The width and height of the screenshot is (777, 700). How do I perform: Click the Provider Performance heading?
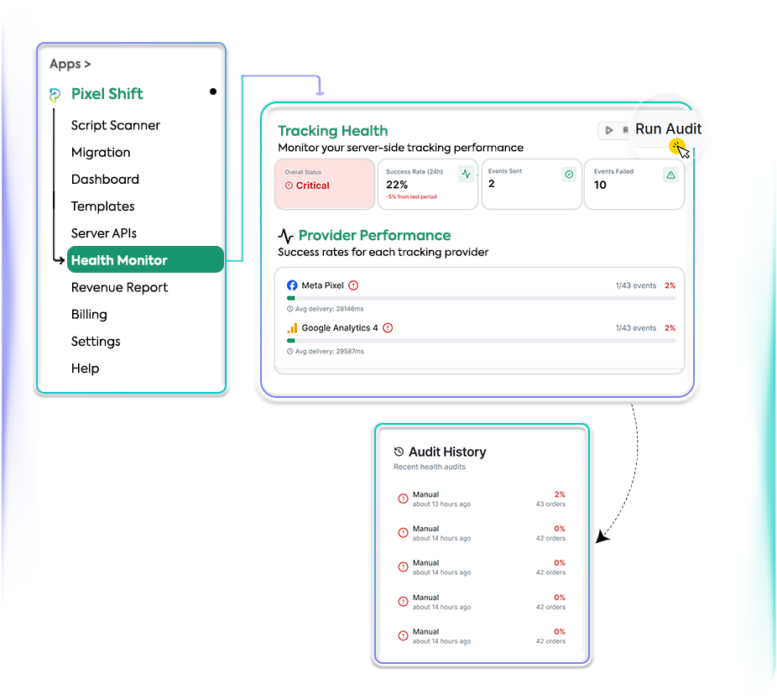[x=374, y=236]
